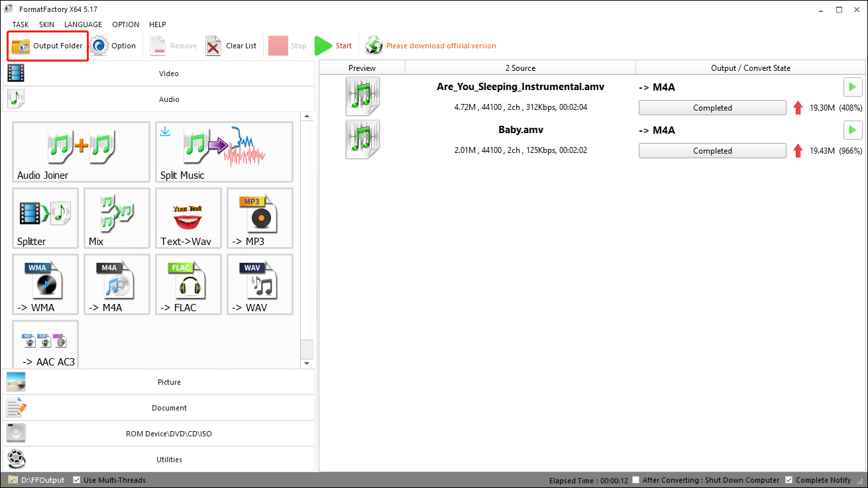Screen dimensions: 868x488
Task: Open the Audio Joiner tool
Action: click(x=81, y=152)
